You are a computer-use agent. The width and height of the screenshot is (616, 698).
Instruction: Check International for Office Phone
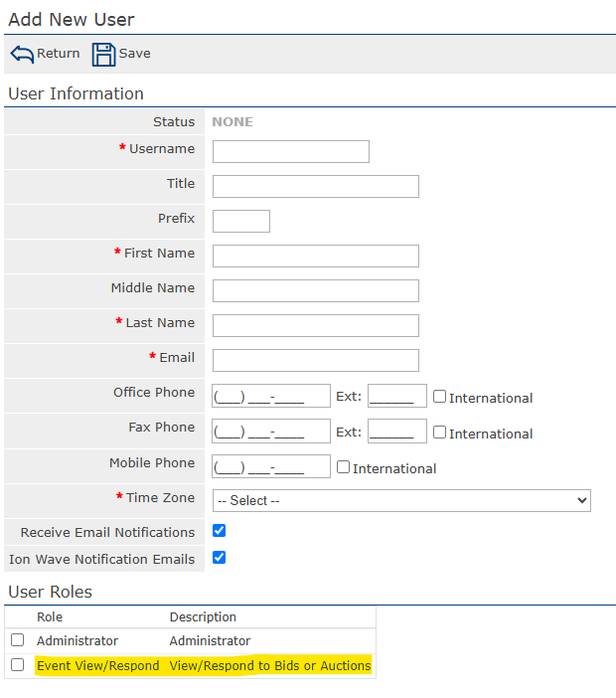point(439,396)
